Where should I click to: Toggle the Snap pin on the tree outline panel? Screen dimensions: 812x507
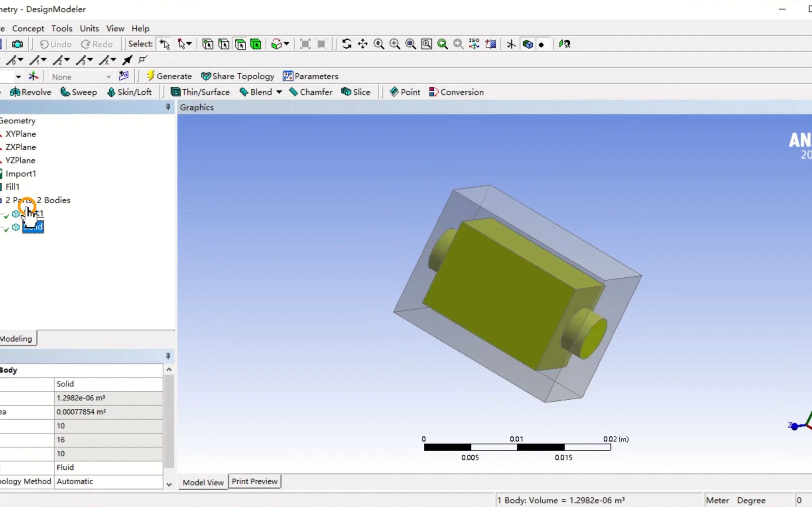[x=168, y=107]
